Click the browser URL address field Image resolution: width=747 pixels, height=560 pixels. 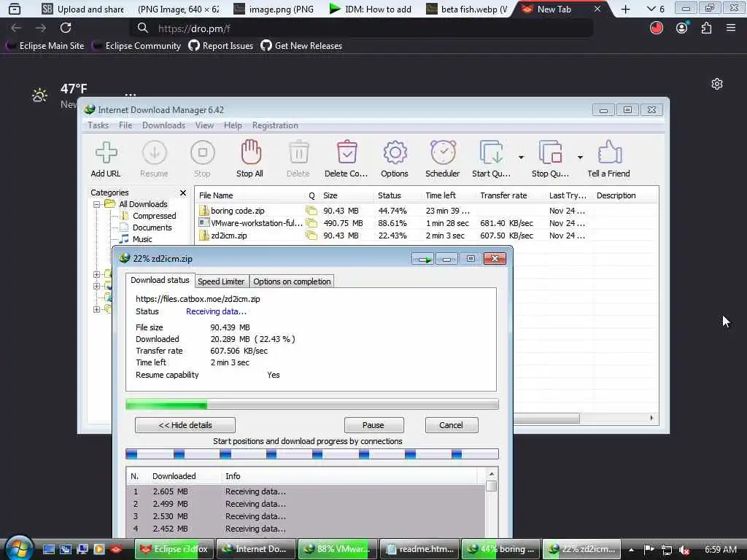(362, 28)
